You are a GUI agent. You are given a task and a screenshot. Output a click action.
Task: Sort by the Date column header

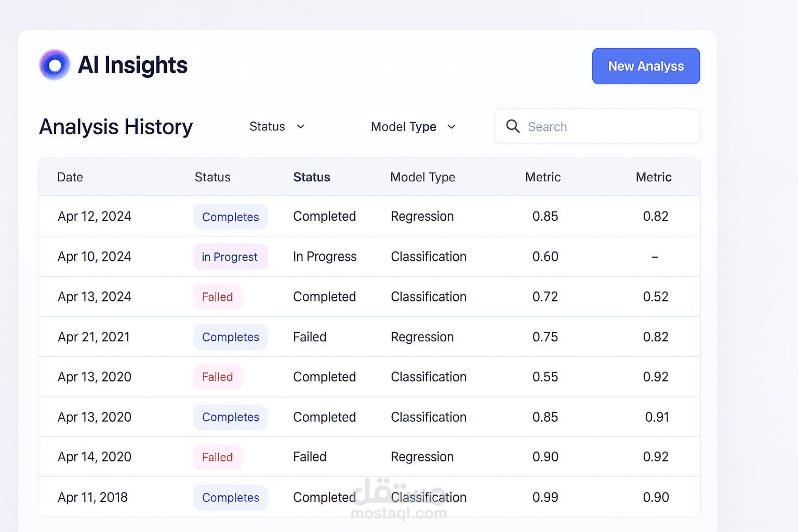click(70, 177)
